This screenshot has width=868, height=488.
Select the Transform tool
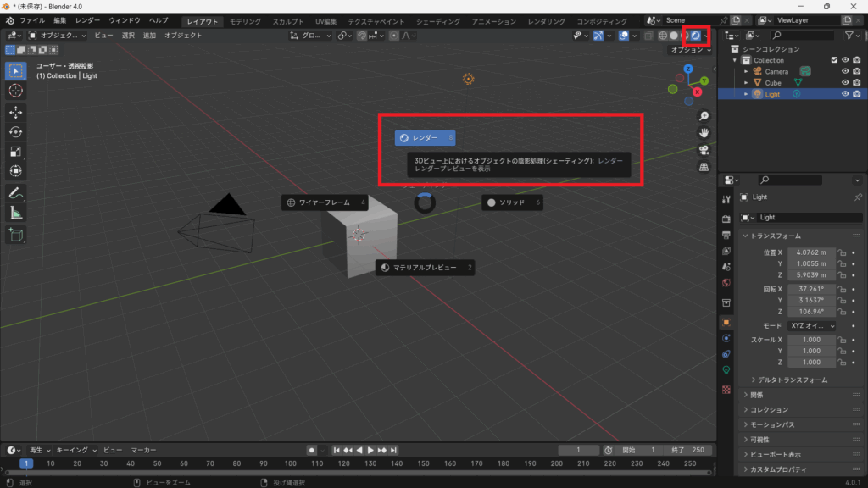tap(15, 171)
